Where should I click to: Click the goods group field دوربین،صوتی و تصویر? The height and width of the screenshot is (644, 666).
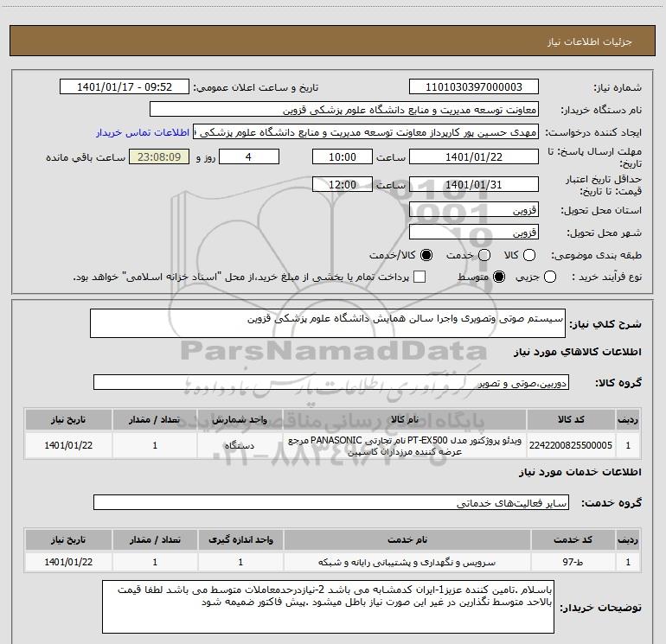(x=331, y=382)
